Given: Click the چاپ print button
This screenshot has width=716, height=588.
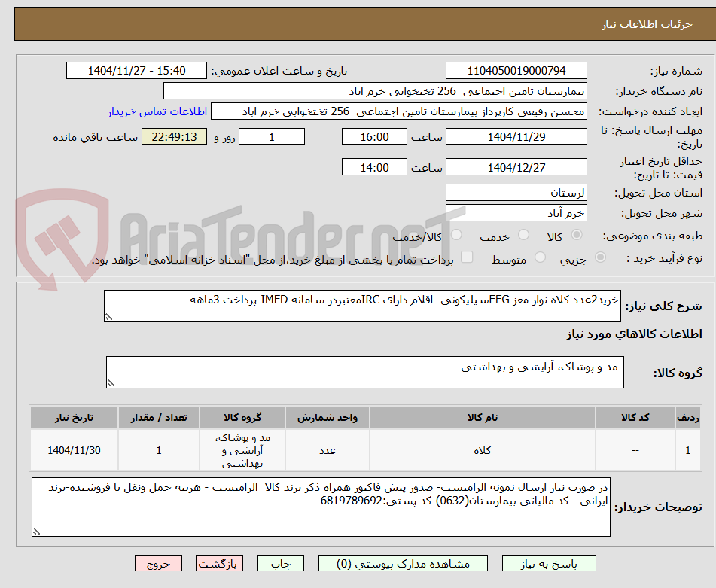Looking at the screenshot, I should 280,563.
